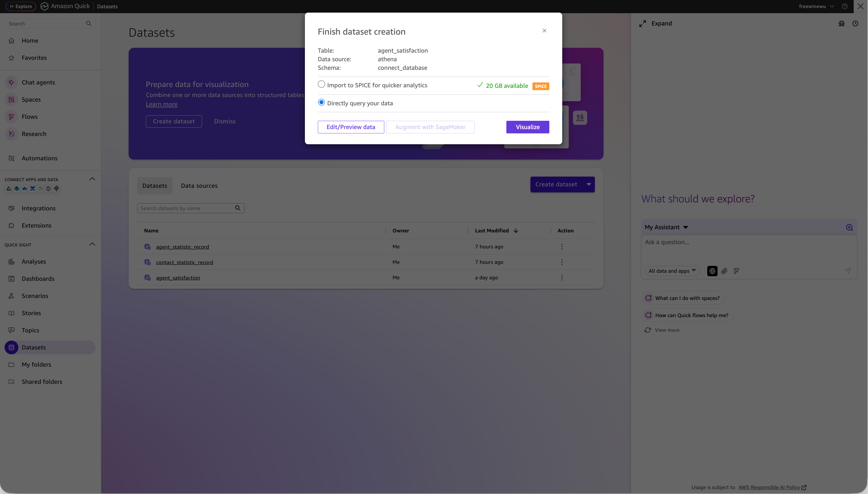868x494 pixels.
Task: Go to Flows in sidebar
Action: pyautogui.click(x=30, y=117)
